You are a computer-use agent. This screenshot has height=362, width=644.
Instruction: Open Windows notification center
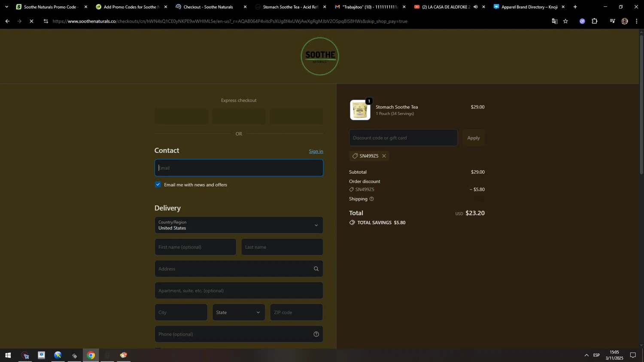click(x=633, y=355)
